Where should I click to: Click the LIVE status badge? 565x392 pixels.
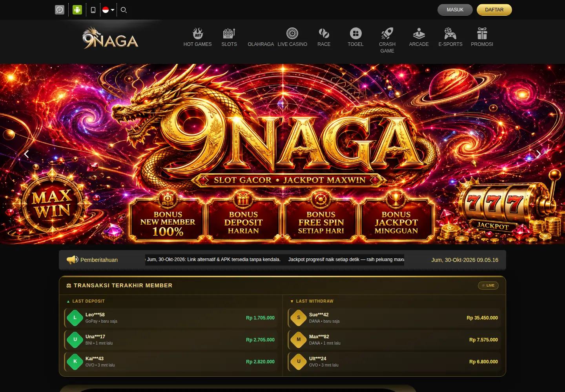click(488, 285)
